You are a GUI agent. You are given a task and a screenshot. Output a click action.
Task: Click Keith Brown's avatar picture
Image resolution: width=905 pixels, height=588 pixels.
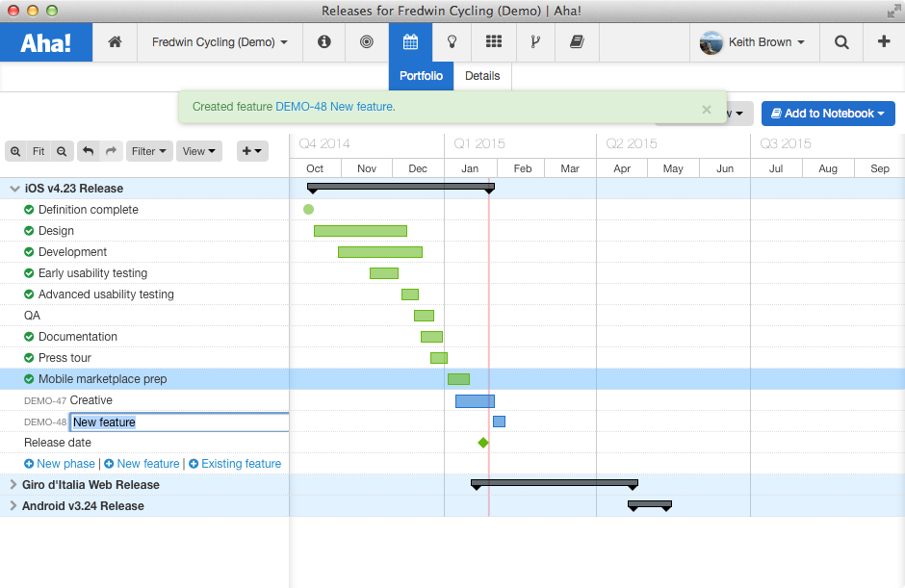[711, 42]
